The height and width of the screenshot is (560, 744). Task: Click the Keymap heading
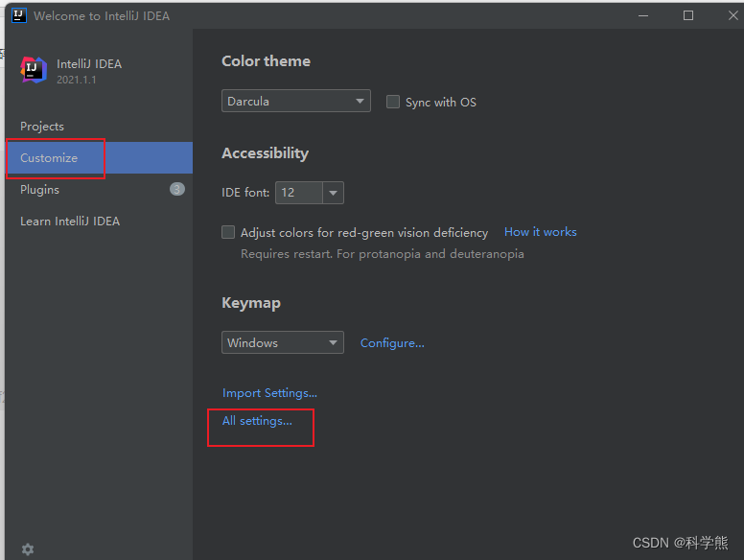(251, 303)
